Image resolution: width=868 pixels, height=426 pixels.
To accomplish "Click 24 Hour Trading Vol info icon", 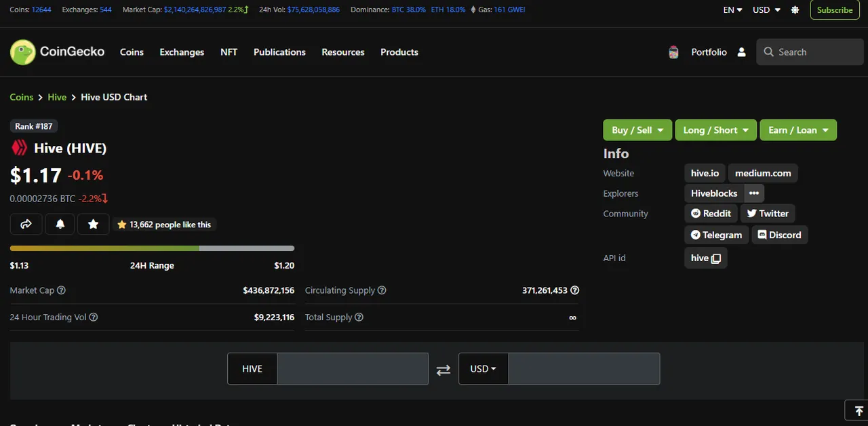I will (x=94, y=317).
